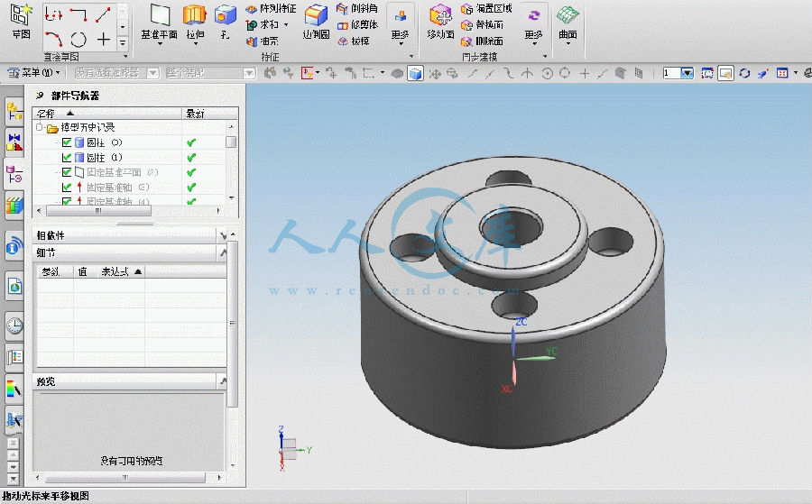Click the 值 column header in details
Viewport: 812px width, 504px height.
(x=86, y=271)
